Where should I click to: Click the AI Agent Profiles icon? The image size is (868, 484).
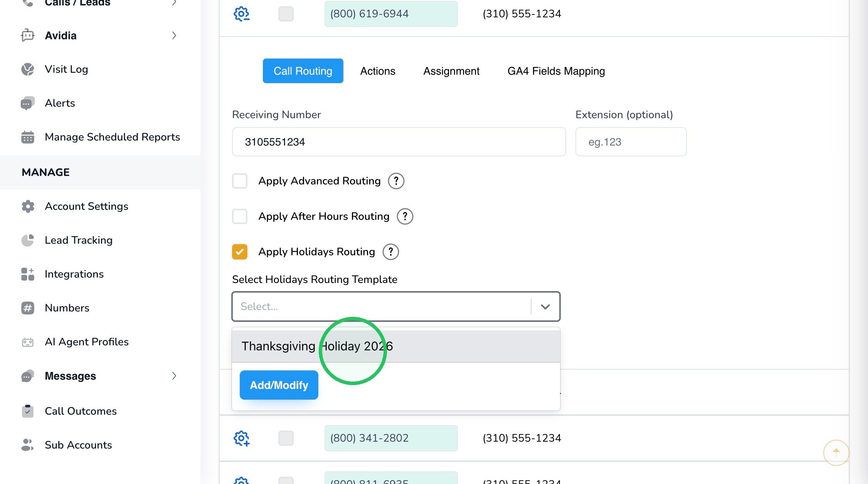27,342
